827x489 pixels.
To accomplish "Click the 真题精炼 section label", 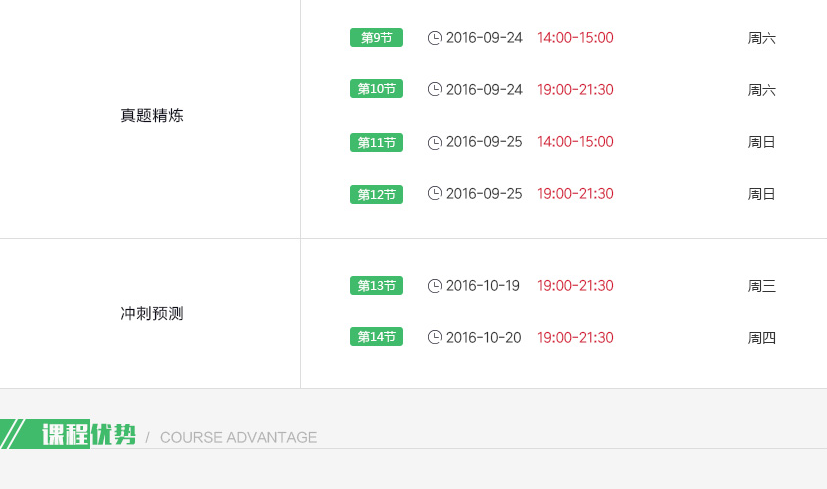I will (152, 116).
